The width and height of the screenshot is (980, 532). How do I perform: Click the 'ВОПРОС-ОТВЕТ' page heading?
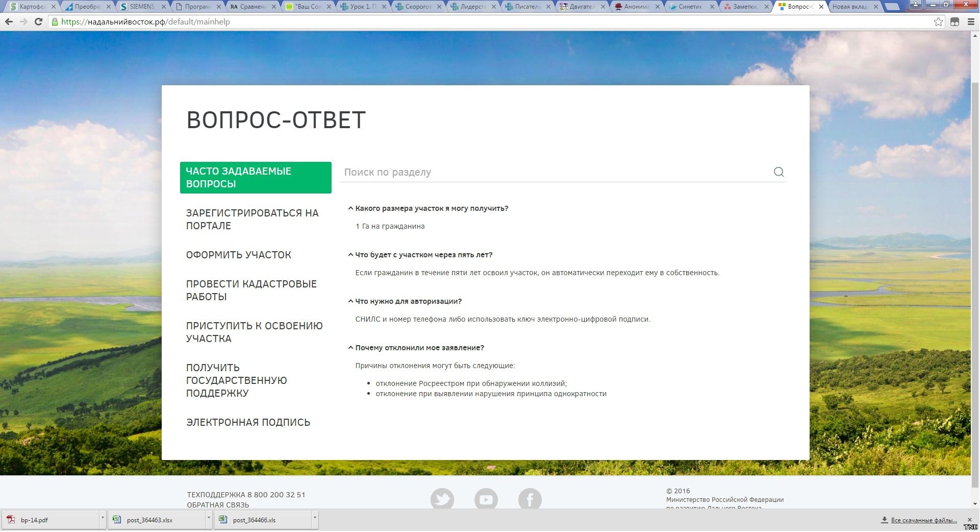coord(276,120)
